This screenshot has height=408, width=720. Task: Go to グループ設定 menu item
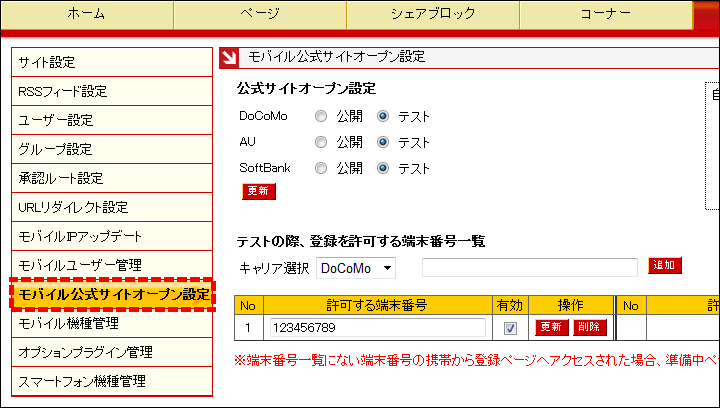112,149
